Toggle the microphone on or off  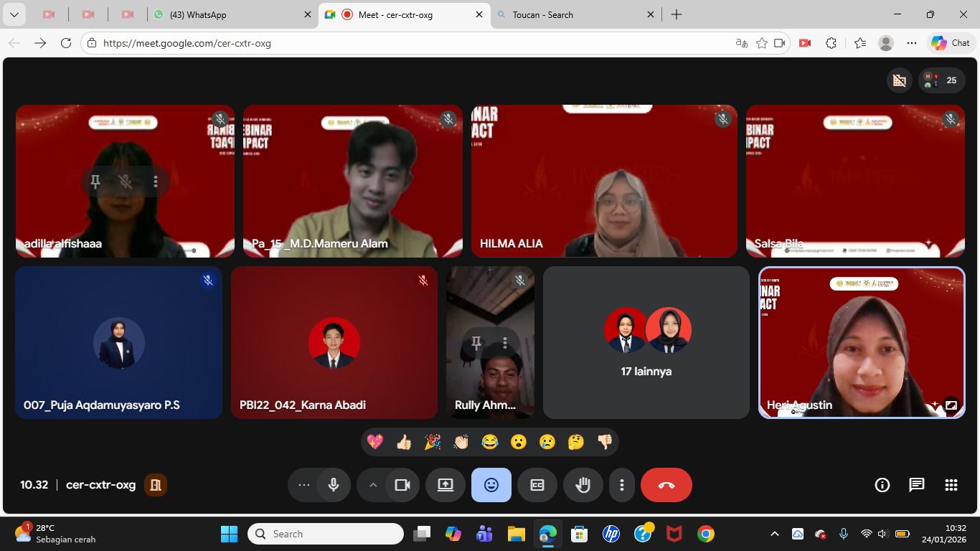click(333, 485)
